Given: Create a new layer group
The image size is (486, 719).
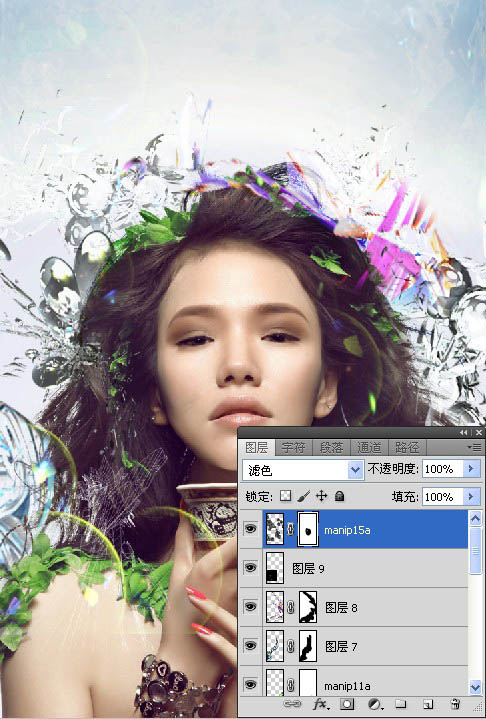Looking at the screenshot, I should pos(400,704).
